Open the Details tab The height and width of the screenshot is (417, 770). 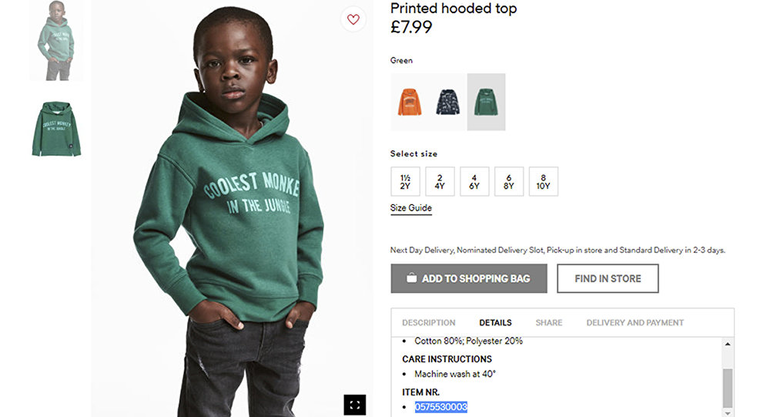495,323
